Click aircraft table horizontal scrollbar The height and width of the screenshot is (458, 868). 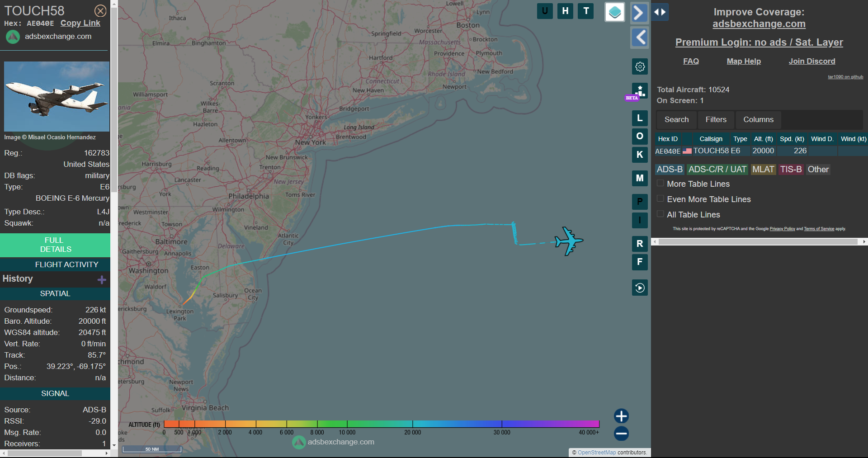point(759,242)
